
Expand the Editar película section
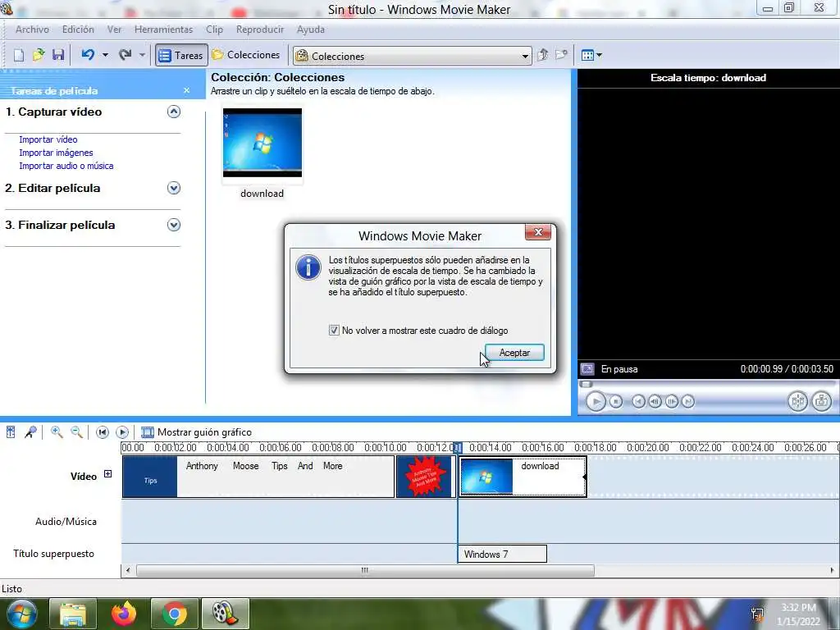click(x=174, y=188)
